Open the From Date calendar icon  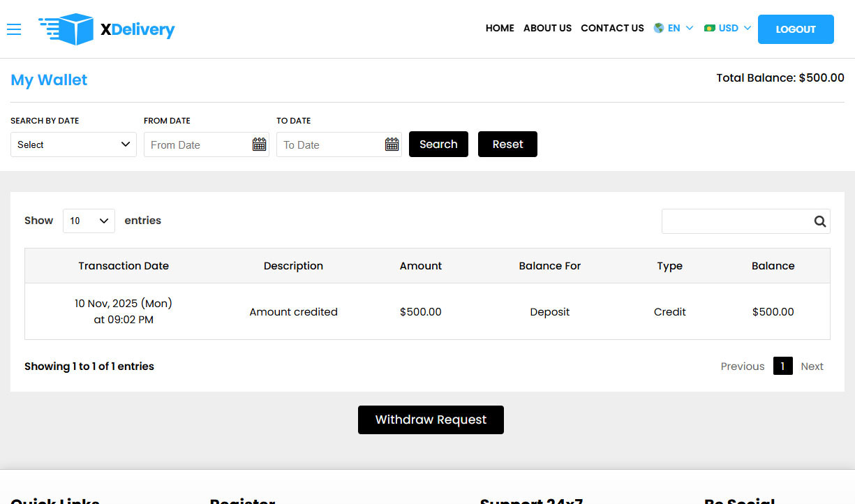coord(259,144)
